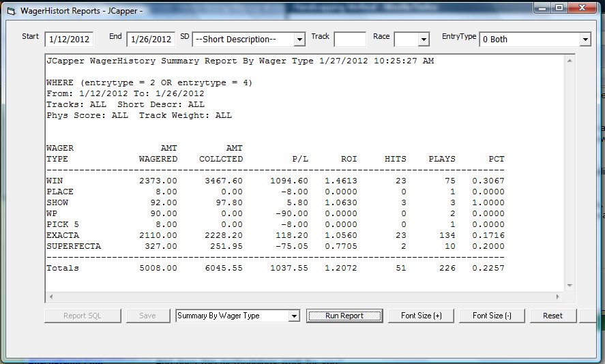Click the EXACTA plays count 134
Screen dimensions: 605x364
pos(447,235)
